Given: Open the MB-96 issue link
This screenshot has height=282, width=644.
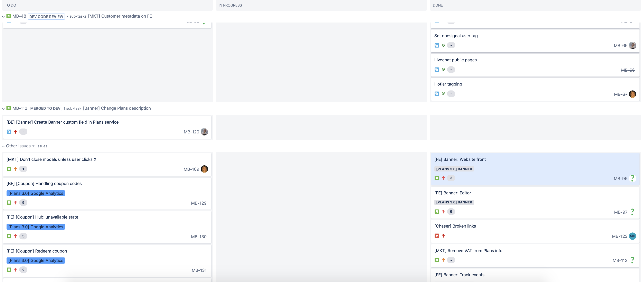Looking at the screenshot, I should [x=621, y=179].
